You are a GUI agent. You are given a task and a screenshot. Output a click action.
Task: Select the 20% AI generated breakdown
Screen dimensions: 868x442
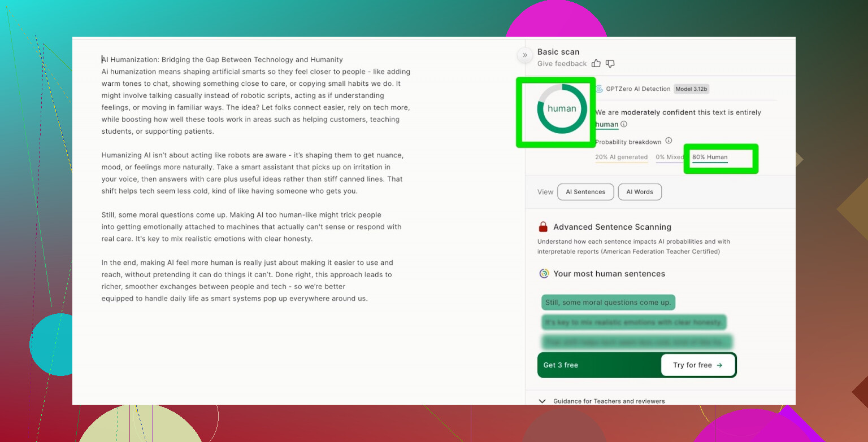(621, 157)
